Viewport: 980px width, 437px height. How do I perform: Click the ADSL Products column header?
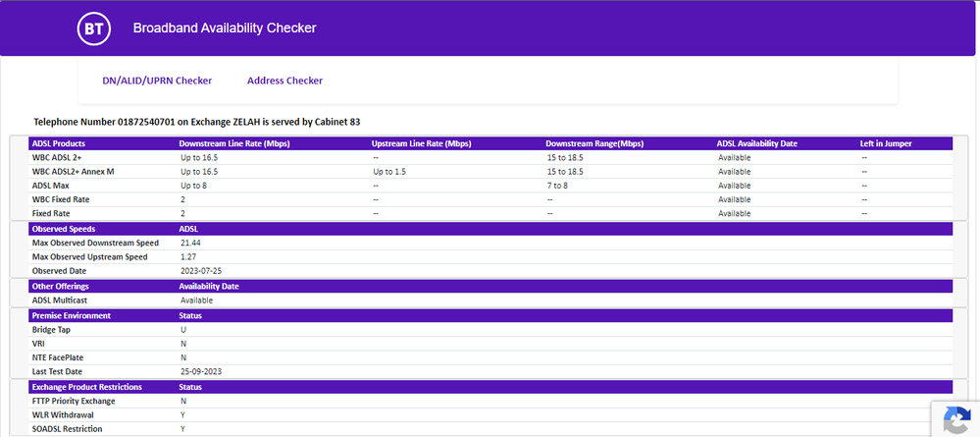point(59,144)
